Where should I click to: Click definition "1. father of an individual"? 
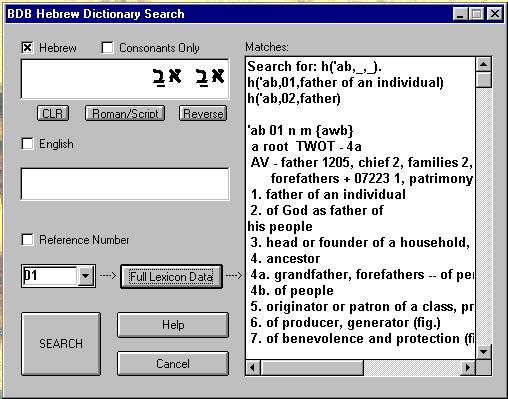[328, 194]
